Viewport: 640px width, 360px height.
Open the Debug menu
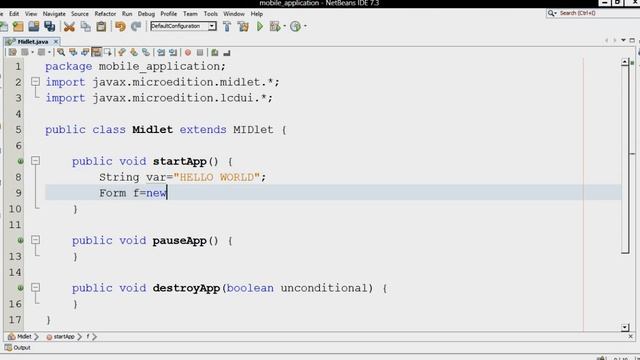pos(146,14)
